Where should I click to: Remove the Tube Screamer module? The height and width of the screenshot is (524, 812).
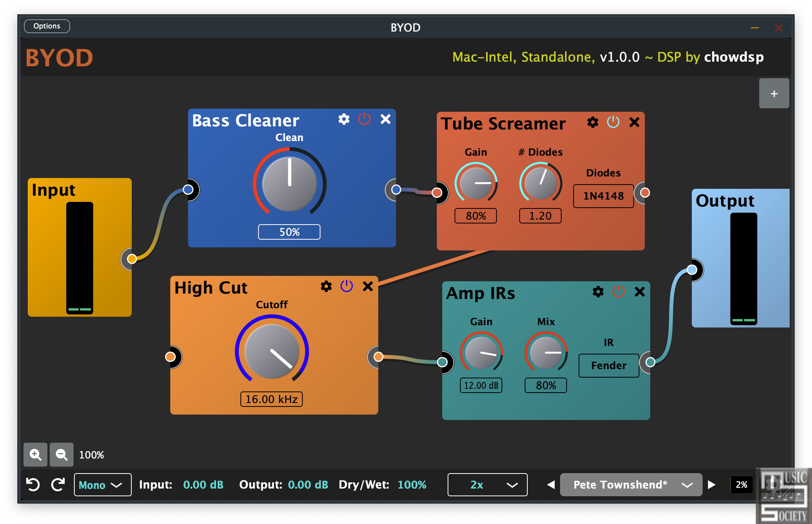pos(634,123)
